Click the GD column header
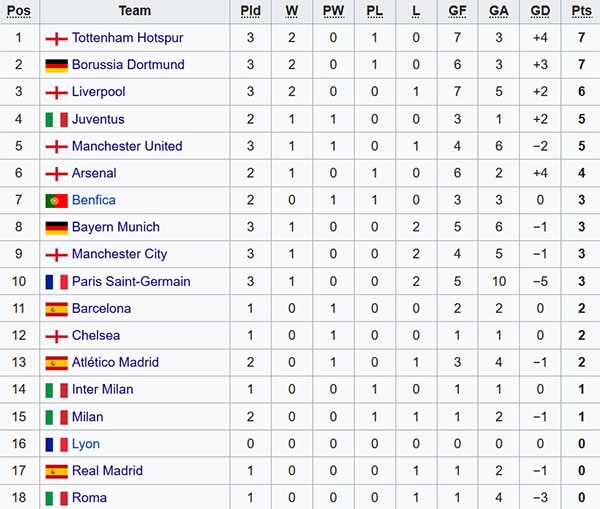This screenshot has width=600, height=509. pos(540,11)
